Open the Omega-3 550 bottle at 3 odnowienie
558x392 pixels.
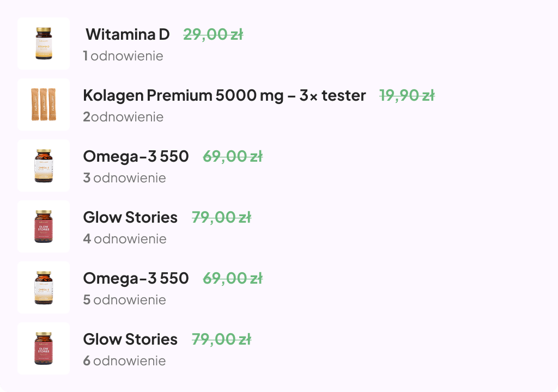[44, 166]
